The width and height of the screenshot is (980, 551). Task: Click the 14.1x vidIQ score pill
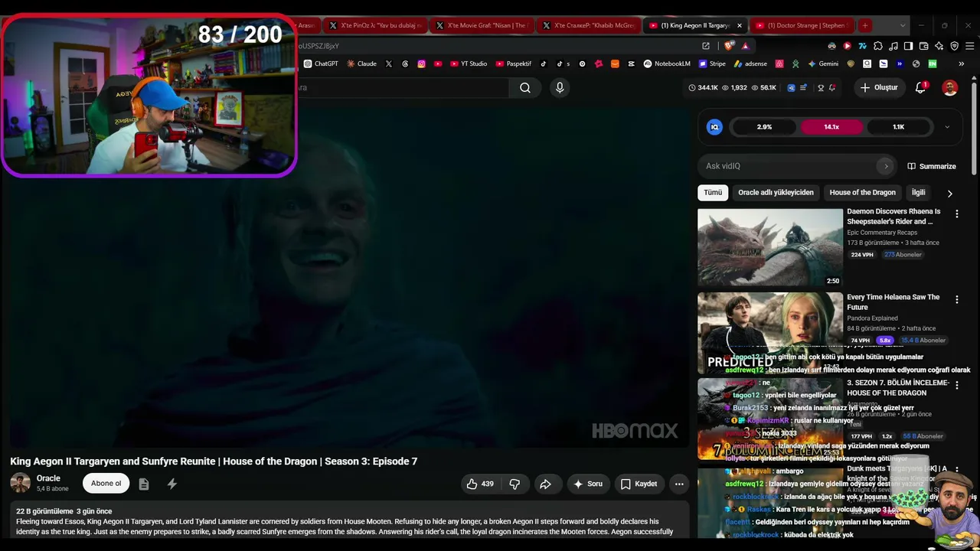coord(831,127)
